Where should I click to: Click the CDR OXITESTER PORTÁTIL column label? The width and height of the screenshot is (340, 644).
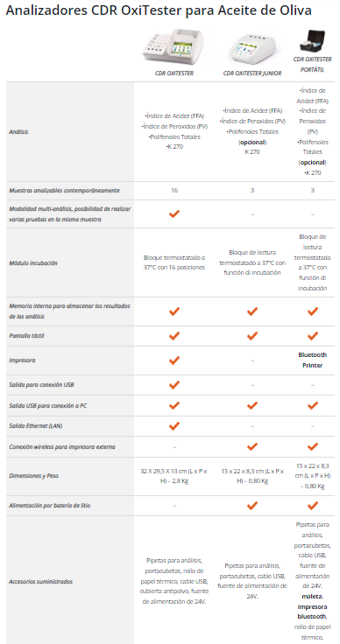pos(313,65)
